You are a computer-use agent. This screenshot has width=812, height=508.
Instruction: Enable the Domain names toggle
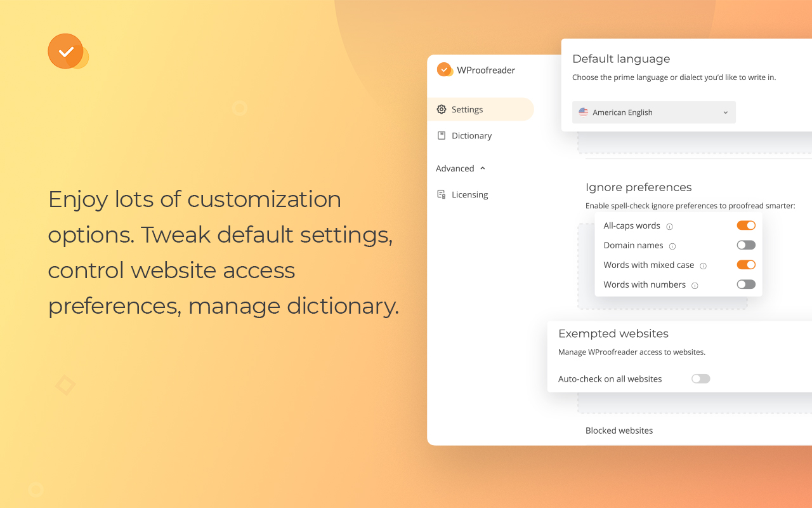tap(746, 245)
